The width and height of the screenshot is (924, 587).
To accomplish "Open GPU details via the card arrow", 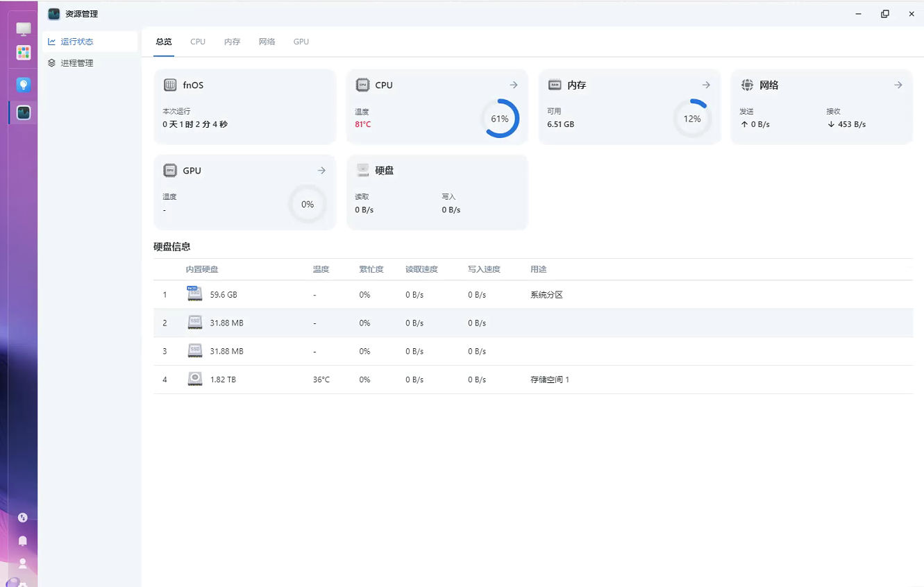I will pos(321,170).
